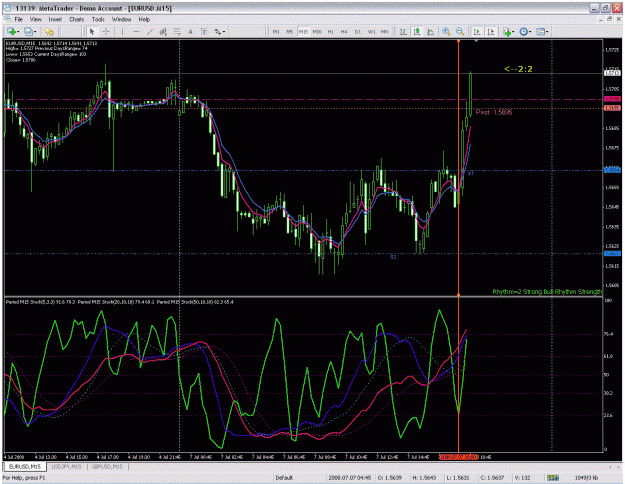
Task: Switch timeframe to H1
Action: pos(330,31)
